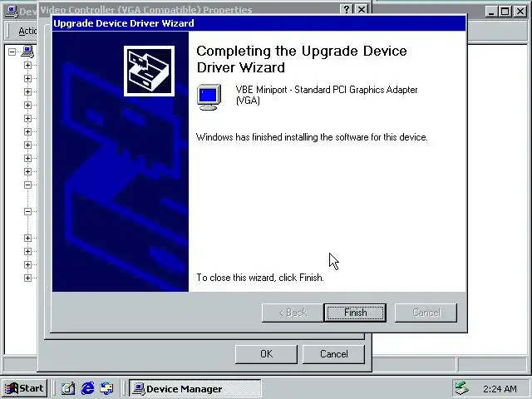The width and height of the screenshot is (532, 399).
Task: Click 'To close this wizard, click Finish.' text
Action: [260, 278]
